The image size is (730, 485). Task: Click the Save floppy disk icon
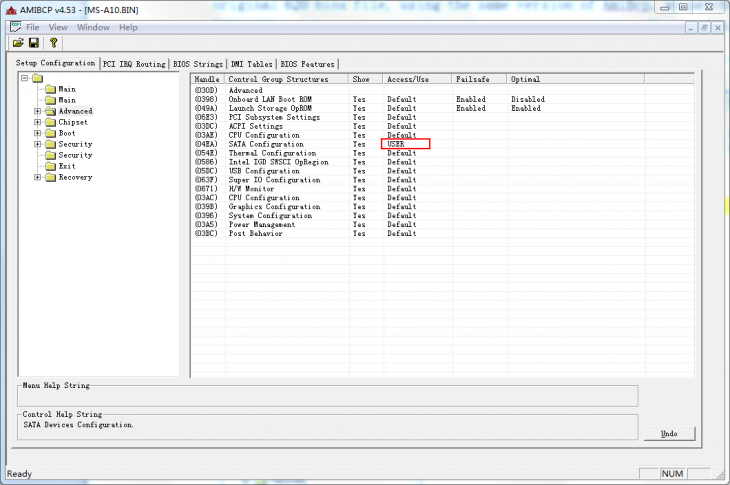click(34, 43)
